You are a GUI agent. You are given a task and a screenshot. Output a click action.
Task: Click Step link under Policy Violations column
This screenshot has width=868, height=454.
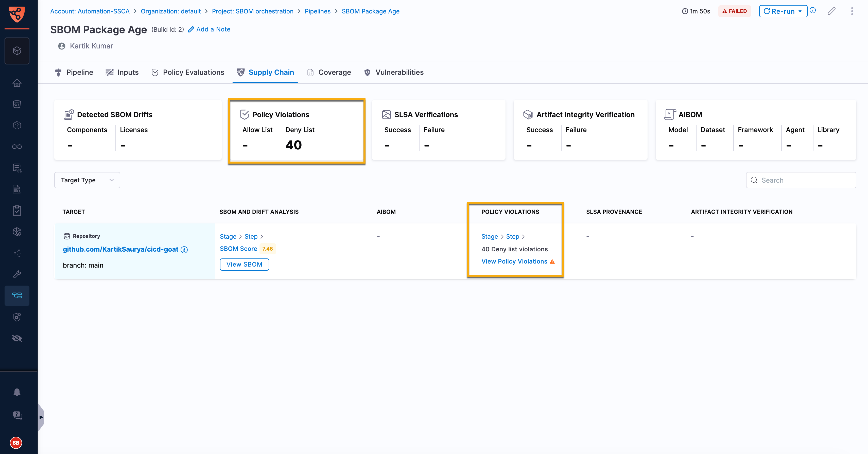[513, 237]
